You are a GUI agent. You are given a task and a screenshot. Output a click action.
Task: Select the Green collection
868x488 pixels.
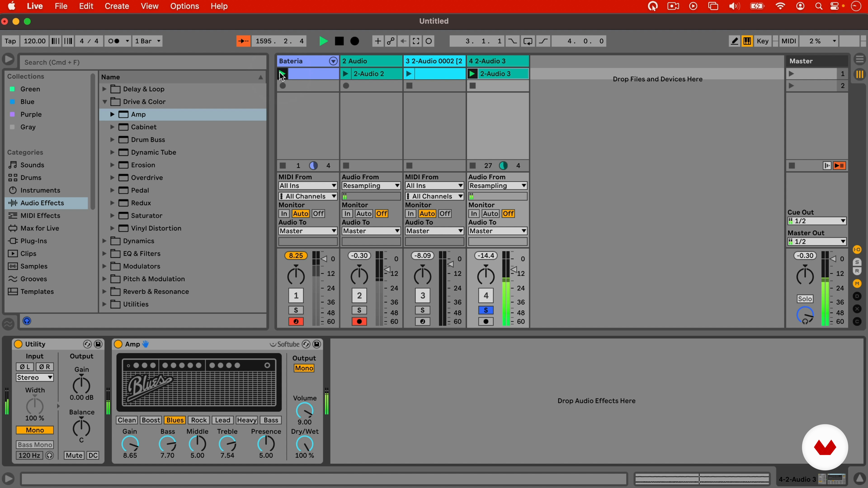tap(30, 89)
